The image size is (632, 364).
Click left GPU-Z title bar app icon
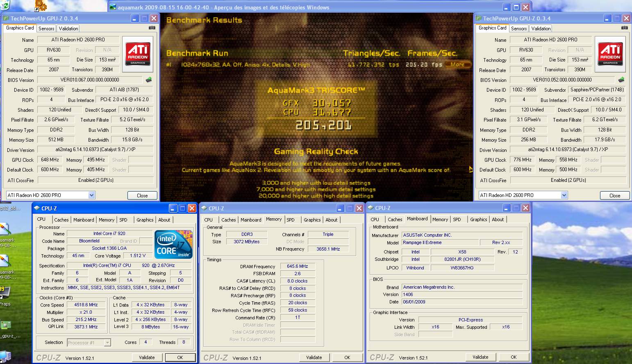[x=6, y=18]
